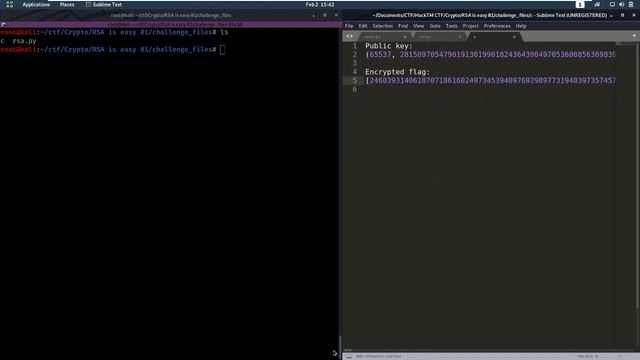The height and width of the screenshot is (360, 640).
Task: Open the Edit menu in Sublime Text
Action: pyautogui.click(x=363, y=26)
